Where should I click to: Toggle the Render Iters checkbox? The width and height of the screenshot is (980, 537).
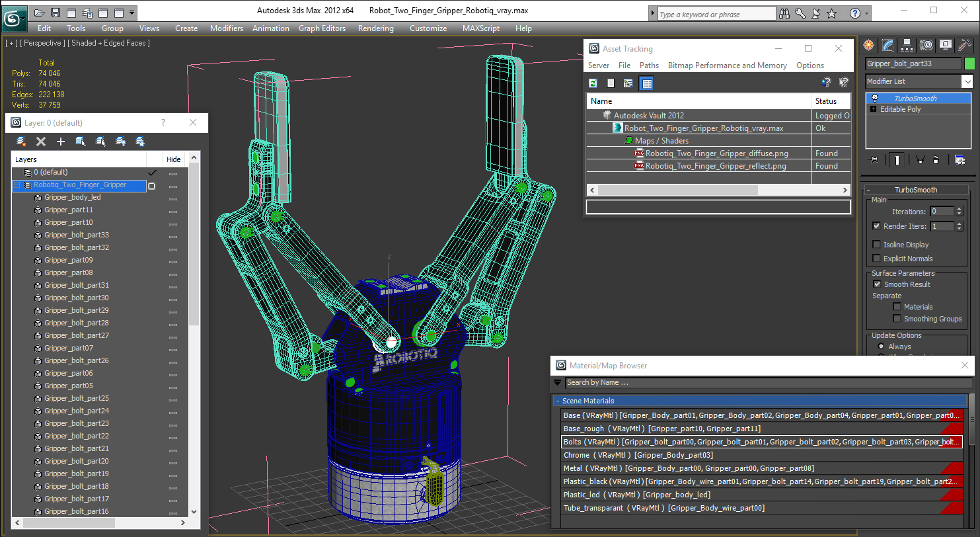[876, 226]
